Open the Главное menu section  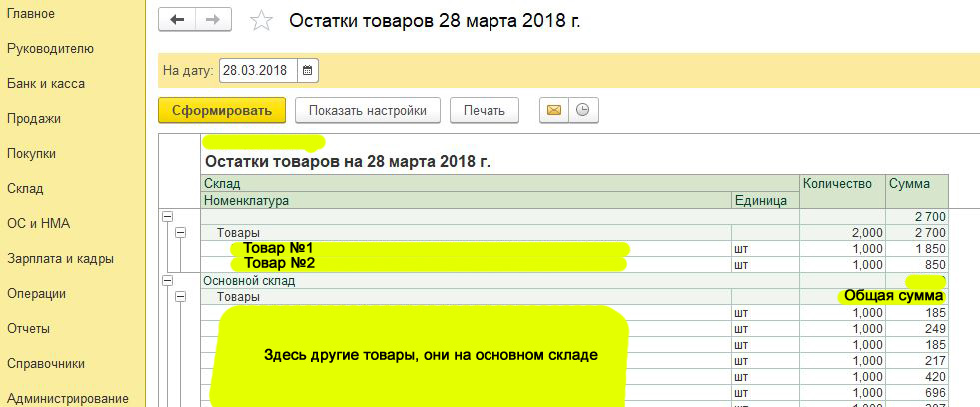click(x=31, y=13)
